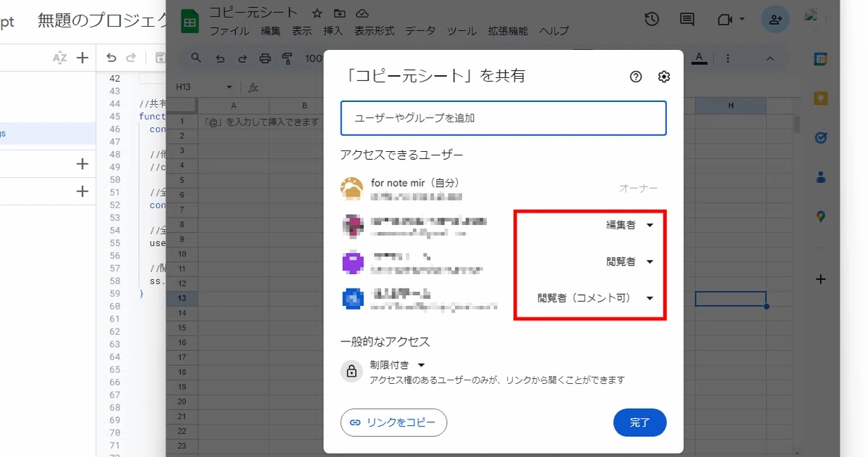
Task: Open the 拡張機能 menu
Action: pyautogui.click(x=508, y=31)
